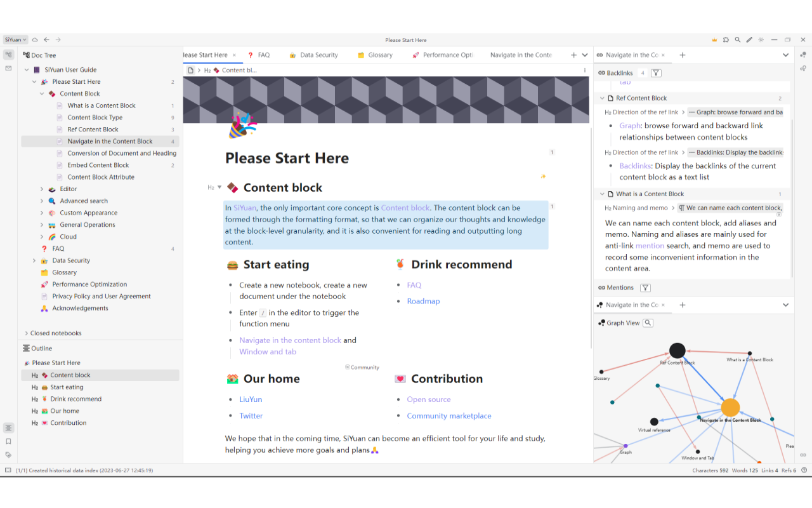Jump to Drink recommend in the outline
Screen dimensions: 812x508
(100, 399)
